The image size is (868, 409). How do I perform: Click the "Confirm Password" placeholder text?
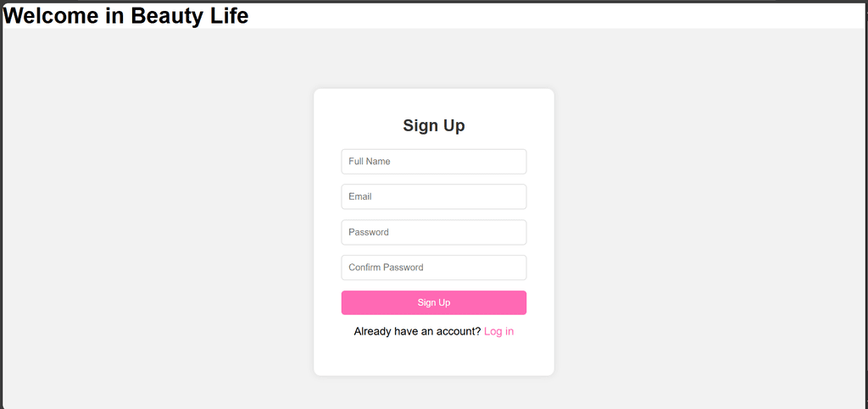tap(386, 268)
